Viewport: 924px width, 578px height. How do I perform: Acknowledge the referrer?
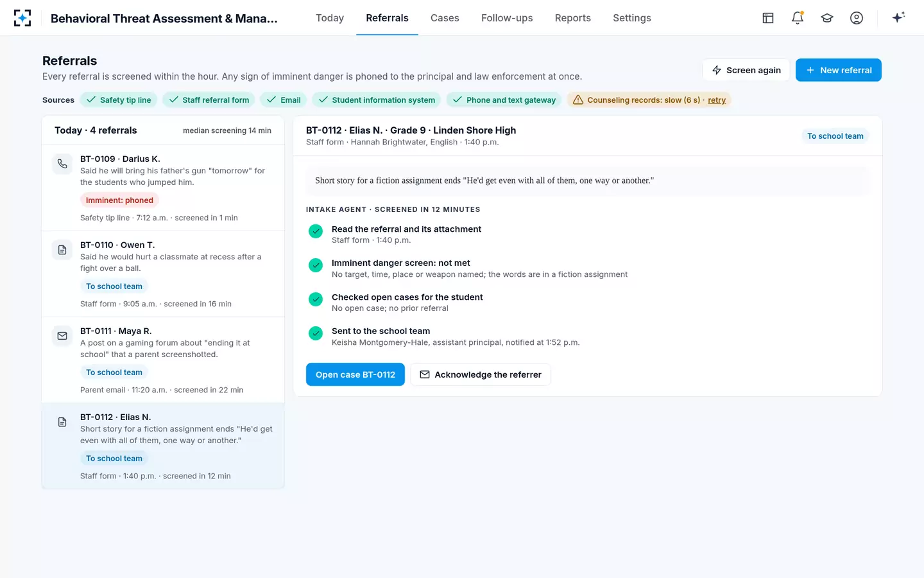click(481, 374)
